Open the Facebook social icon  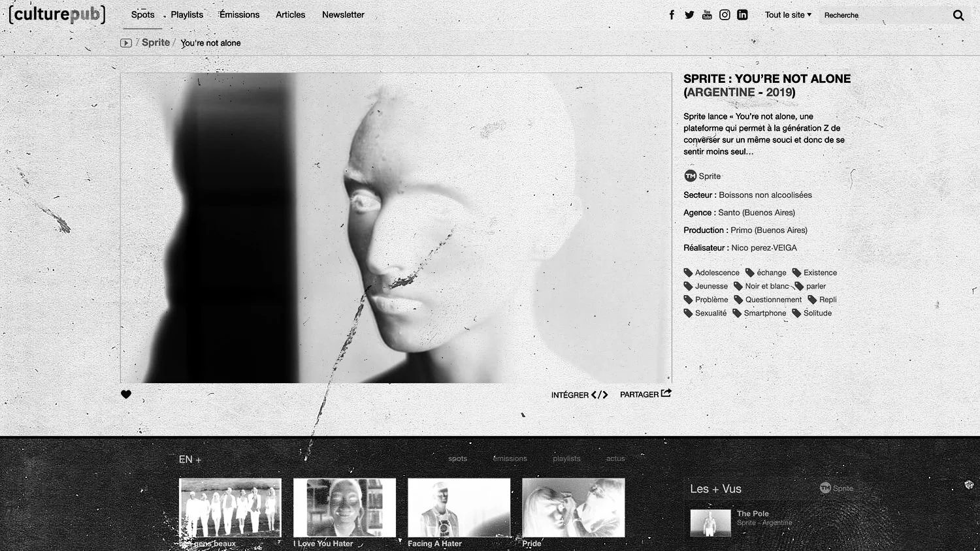pos(672,14)
